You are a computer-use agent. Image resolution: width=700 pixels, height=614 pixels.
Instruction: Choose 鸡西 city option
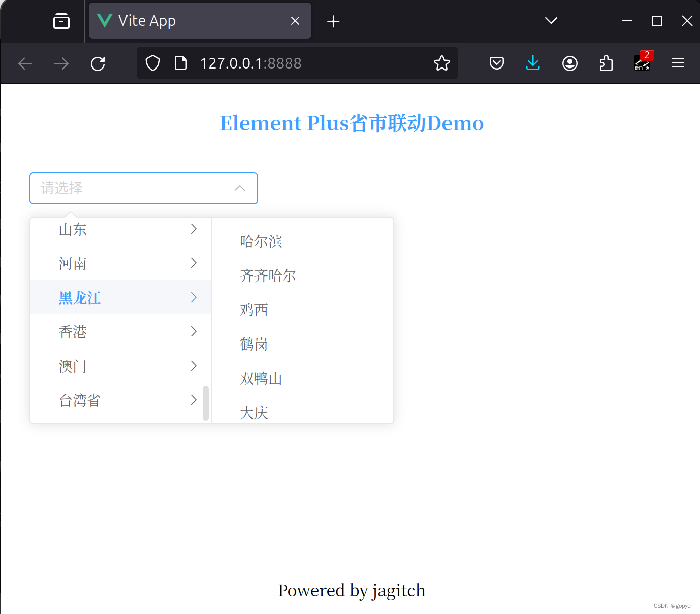[302, 310]
